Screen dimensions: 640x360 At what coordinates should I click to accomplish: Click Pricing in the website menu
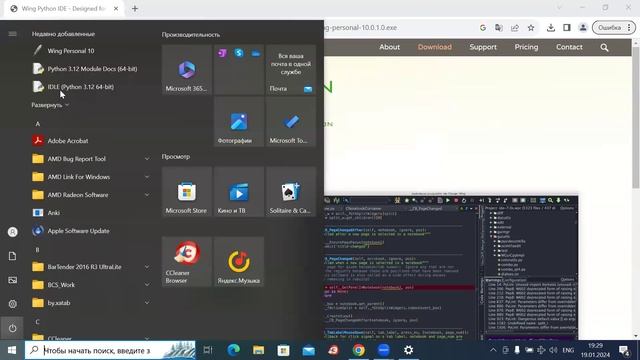tap(526, 47)
